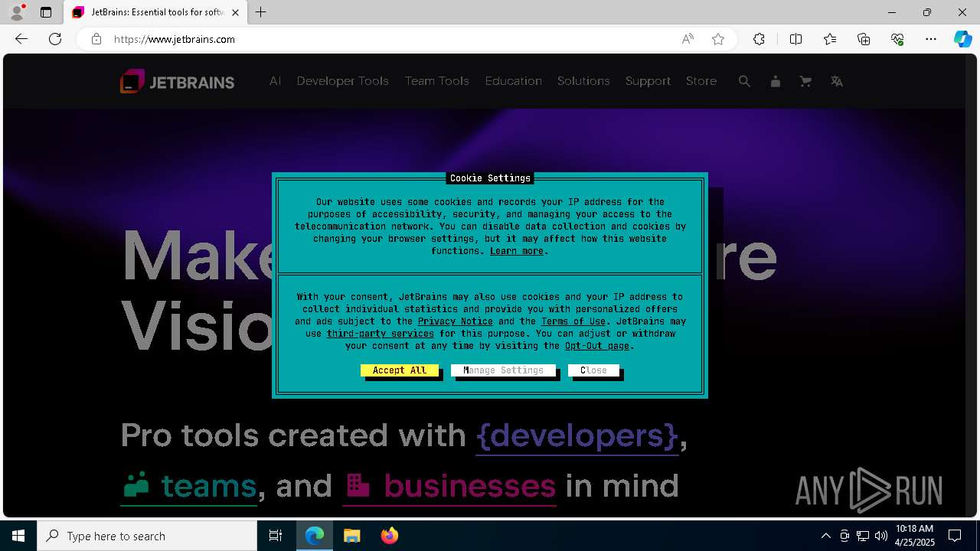Click the teams link

[189, 486]
